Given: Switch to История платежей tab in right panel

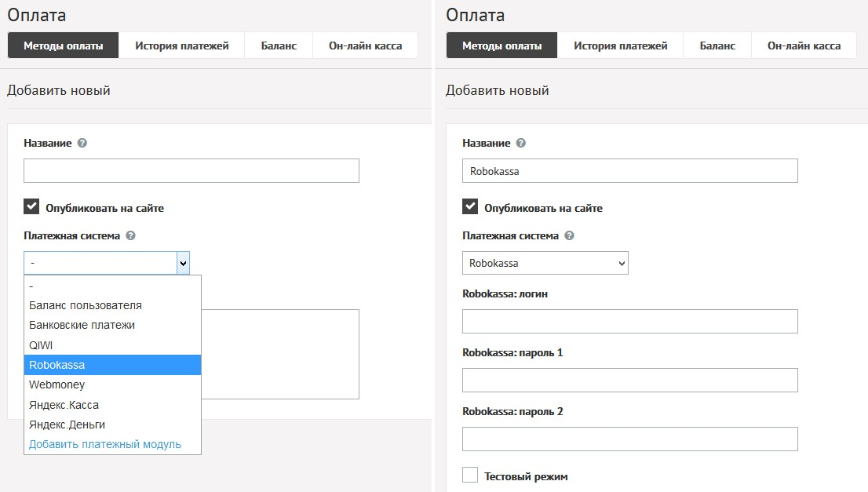Looking at the screenshot, I should coord(621,46).
